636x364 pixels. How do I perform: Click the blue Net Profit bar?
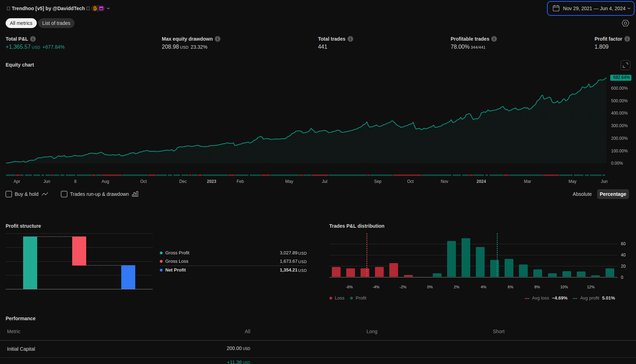(128, 277)
